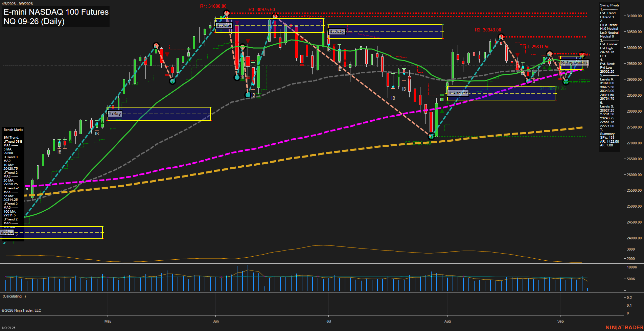
Task: Select the swing low pivot circle near 27200
Action: click(x=431, y=137)
